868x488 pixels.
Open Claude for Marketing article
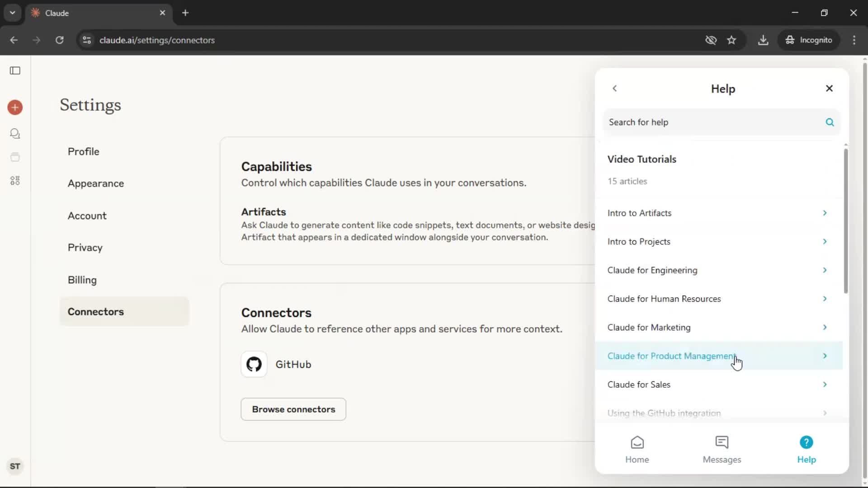click(x=719, y=327)
